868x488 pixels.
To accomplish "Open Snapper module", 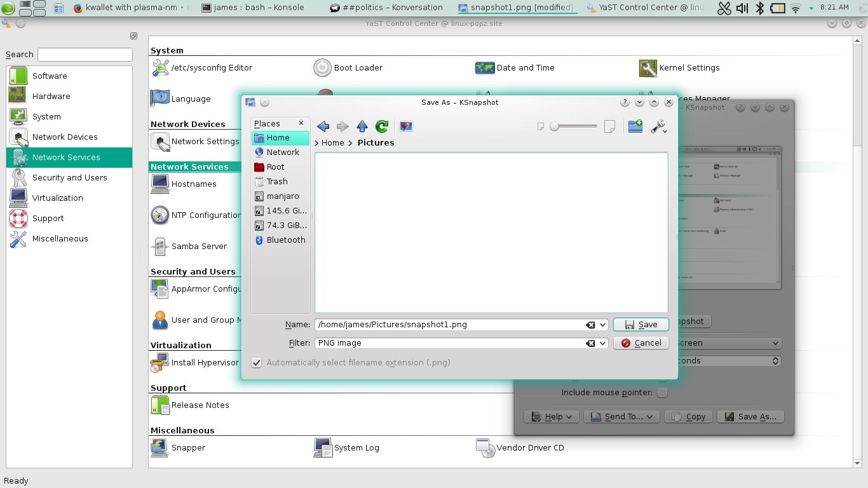I will [x=179, y=448].
